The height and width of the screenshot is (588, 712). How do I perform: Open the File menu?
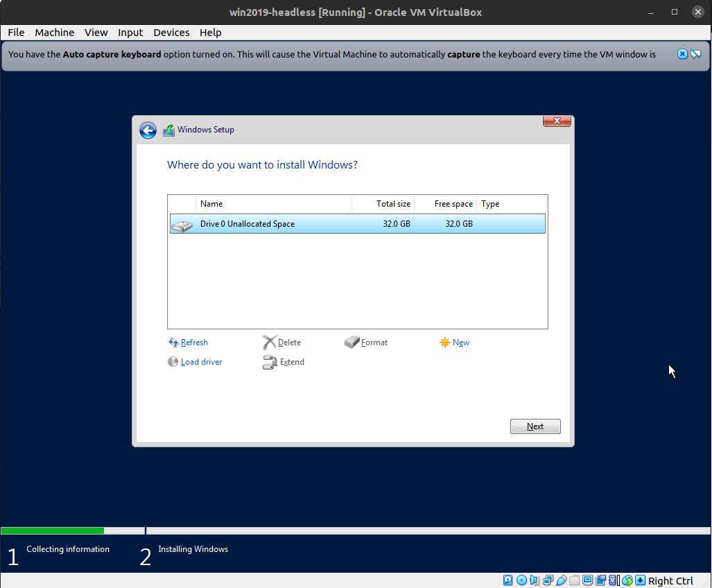click(x=16, y=33)
